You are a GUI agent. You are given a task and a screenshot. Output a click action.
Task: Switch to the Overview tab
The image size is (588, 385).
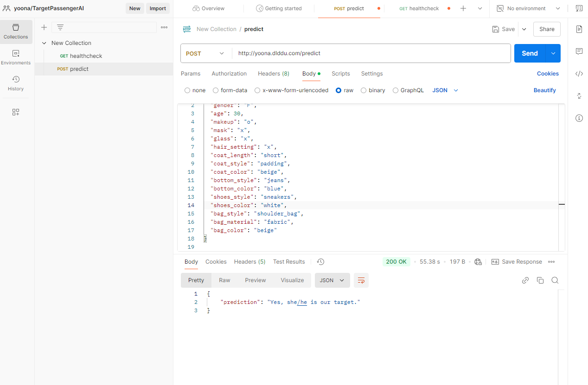point(208,8)
